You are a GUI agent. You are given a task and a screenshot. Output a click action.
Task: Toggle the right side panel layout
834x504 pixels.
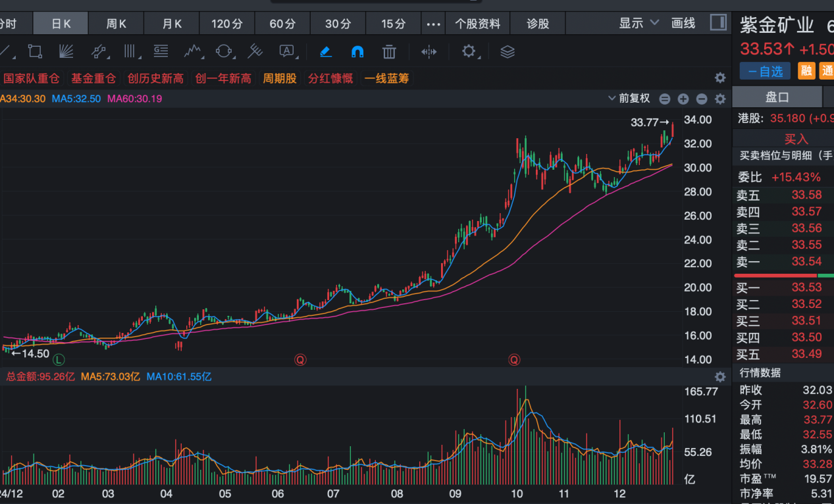pyautogui.click(x=718, y=23)
